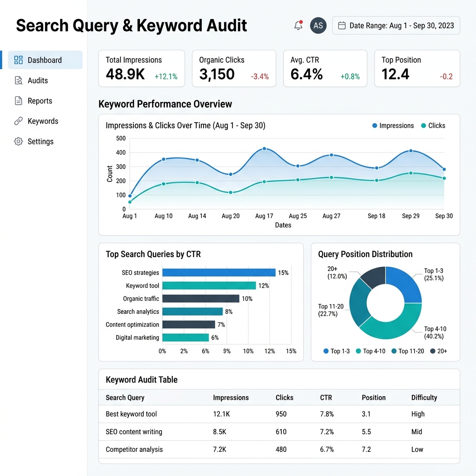Click the Reports document icon
476x476 pixels.
[19, 101]
